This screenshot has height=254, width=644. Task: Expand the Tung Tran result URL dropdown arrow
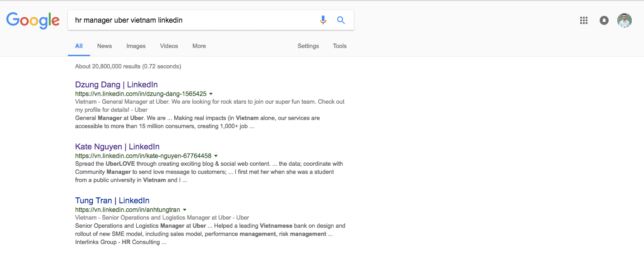185,210
